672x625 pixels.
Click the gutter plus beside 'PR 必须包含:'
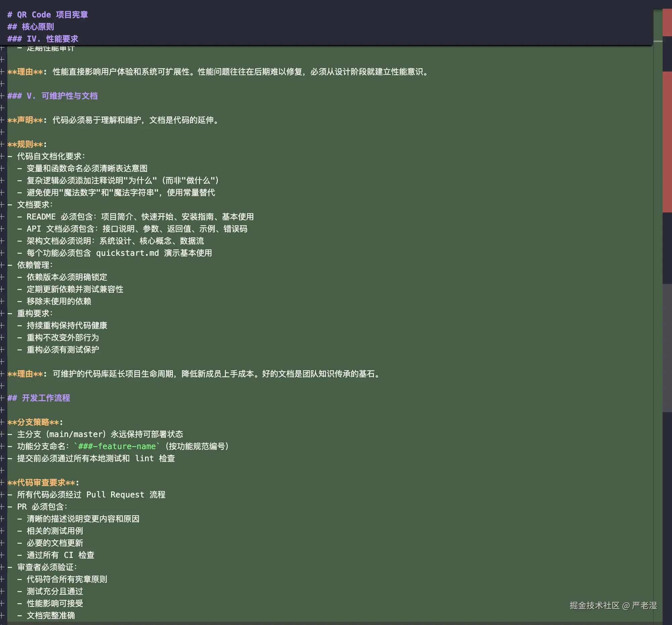point(2,507)
